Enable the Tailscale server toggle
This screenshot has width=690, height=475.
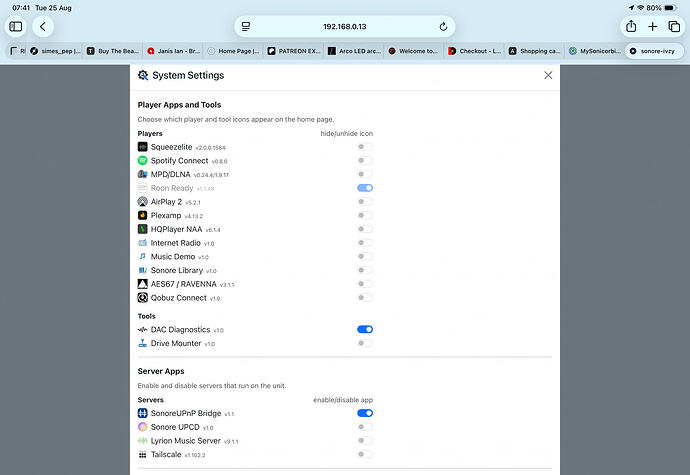pos(365,454)
